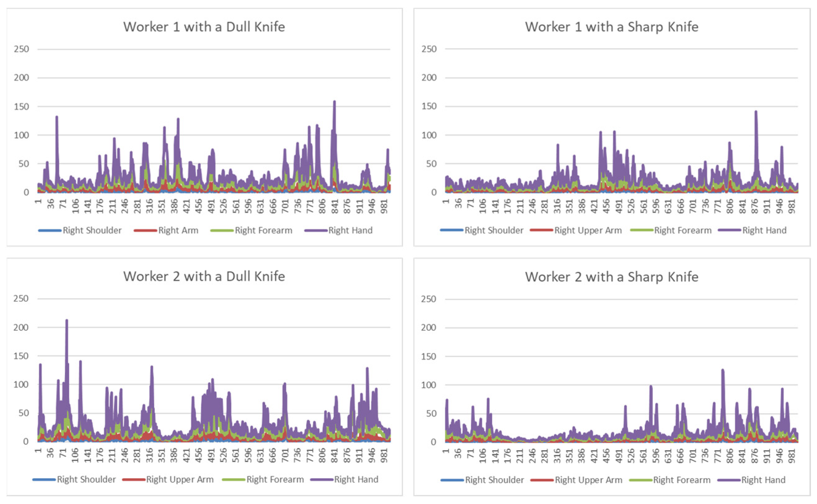Click the tallest peak near 841 in Worker 1 Dull chart

pyautogui.click(x=334, y=102)
